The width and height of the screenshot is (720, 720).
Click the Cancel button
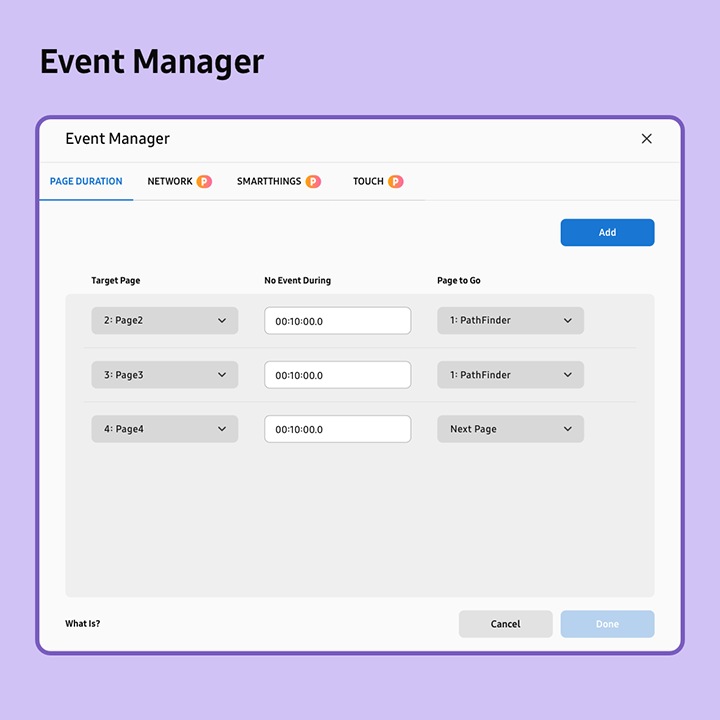tap(505, 624)
